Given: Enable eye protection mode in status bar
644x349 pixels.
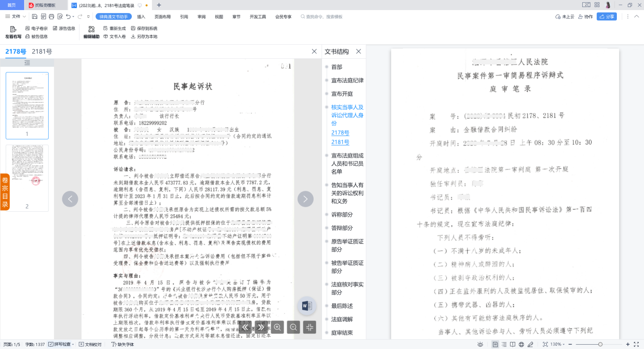Looking at the screenshot, I should 480,345.
